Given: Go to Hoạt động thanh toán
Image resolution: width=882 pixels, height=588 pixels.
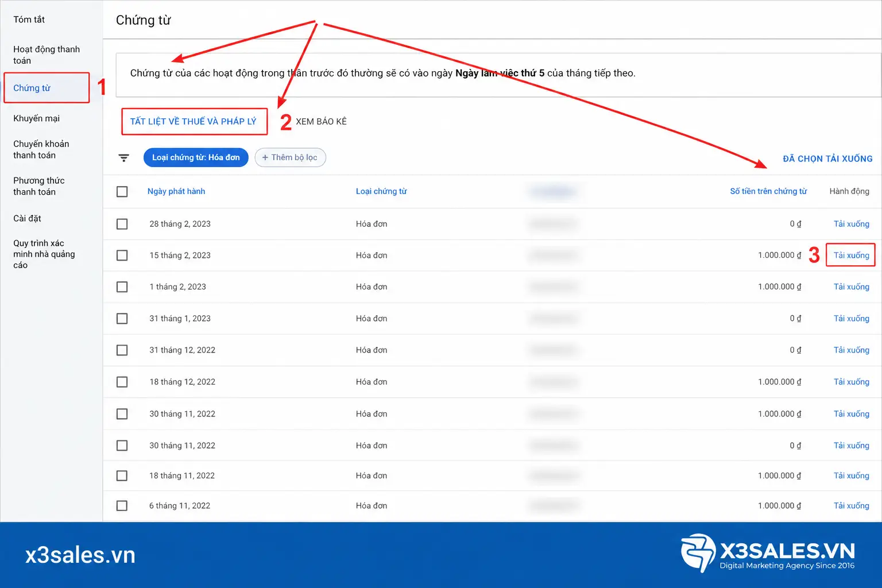Looking at the screenshot, I should pos(47,55).
